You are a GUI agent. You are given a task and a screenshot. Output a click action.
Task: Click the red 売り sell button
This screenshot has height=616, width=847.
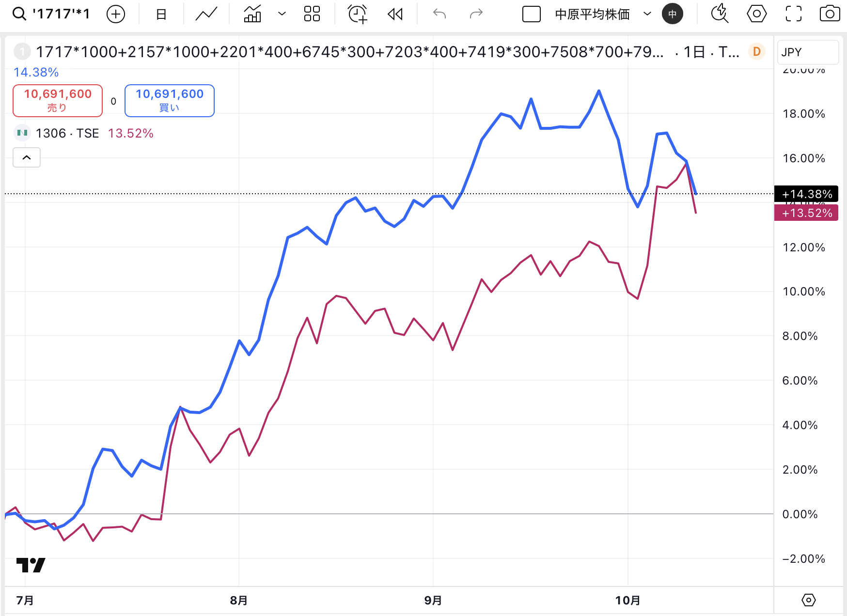pos(58,100)
